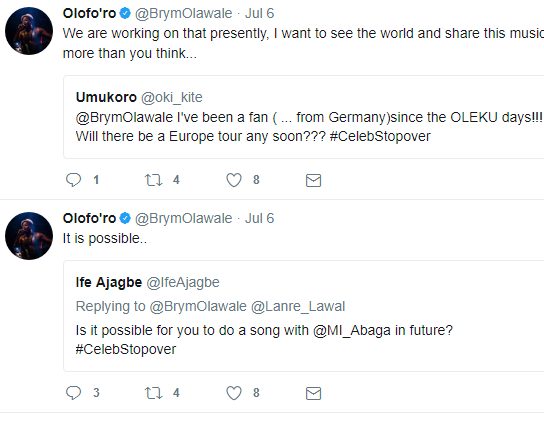Send the Europe tour tweet via direct message

313,180
